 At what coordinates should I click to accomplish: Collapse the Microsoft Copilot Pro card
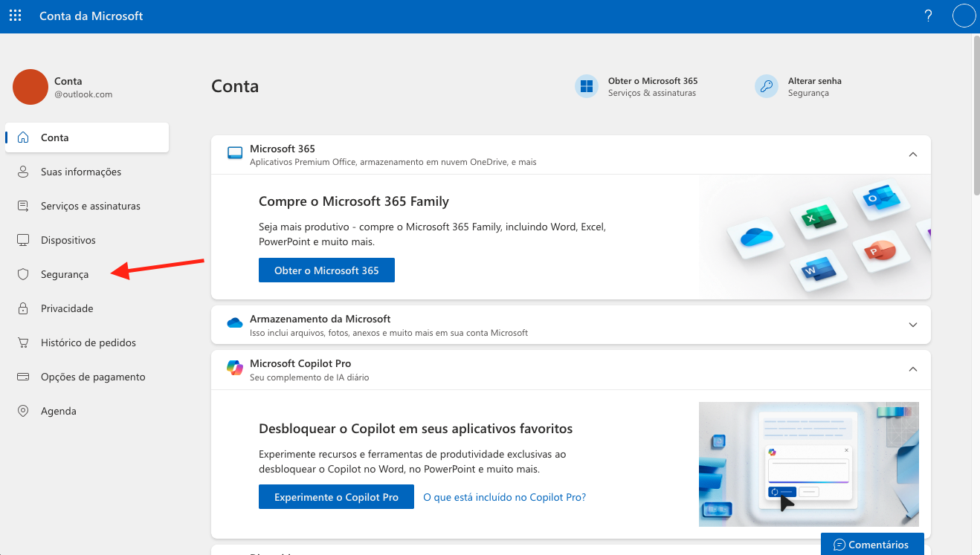(x=913, y=369)
